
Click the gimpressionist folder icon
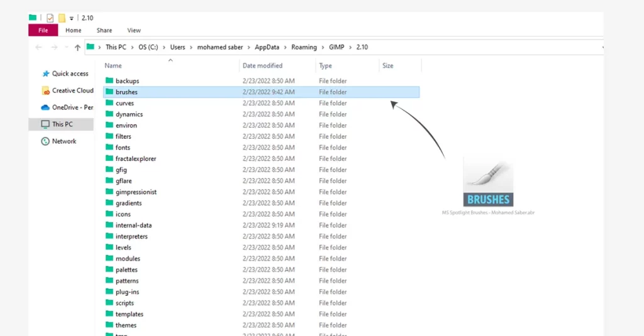[x=109, y=191]
